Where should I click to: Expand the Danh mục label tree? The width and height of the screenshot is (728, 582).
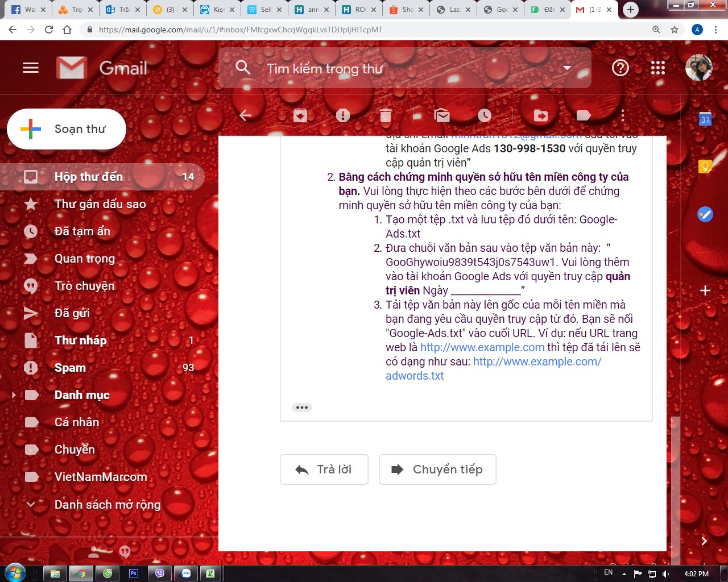14,395
